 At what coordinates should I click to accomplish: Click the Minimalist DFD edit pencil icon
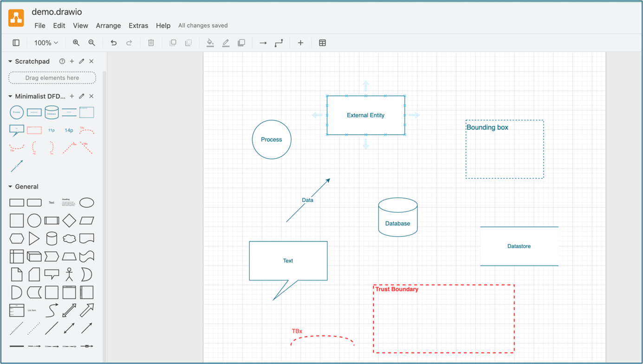pos(82,96)
